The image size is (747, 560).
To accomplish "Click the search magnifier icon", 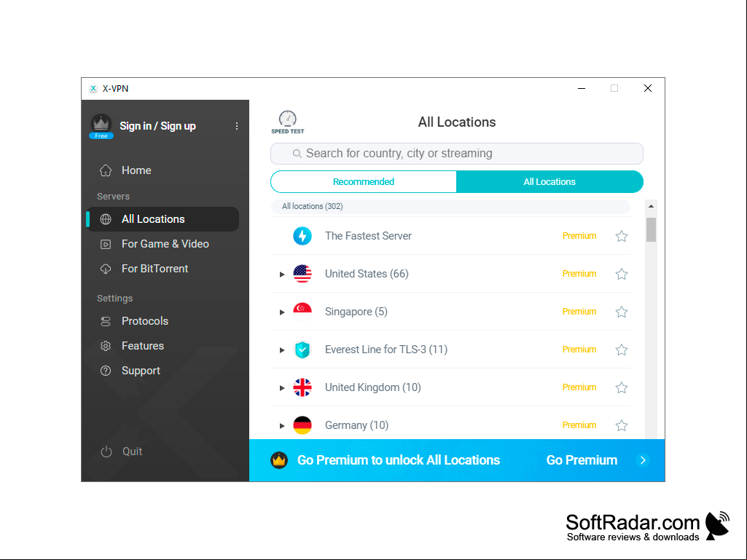I will point(297,154).
